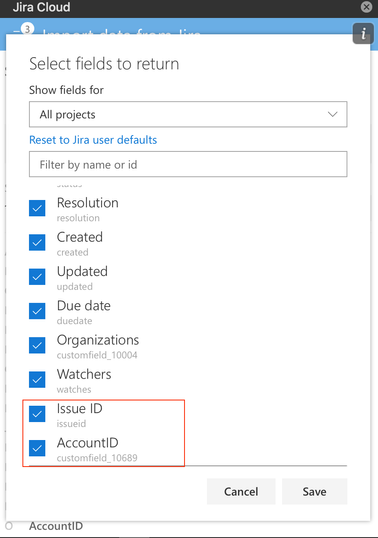Toggle the Watchers checkbox
Image resolution: width=378 pixels, height=538 pixels.
coord(37,379)
